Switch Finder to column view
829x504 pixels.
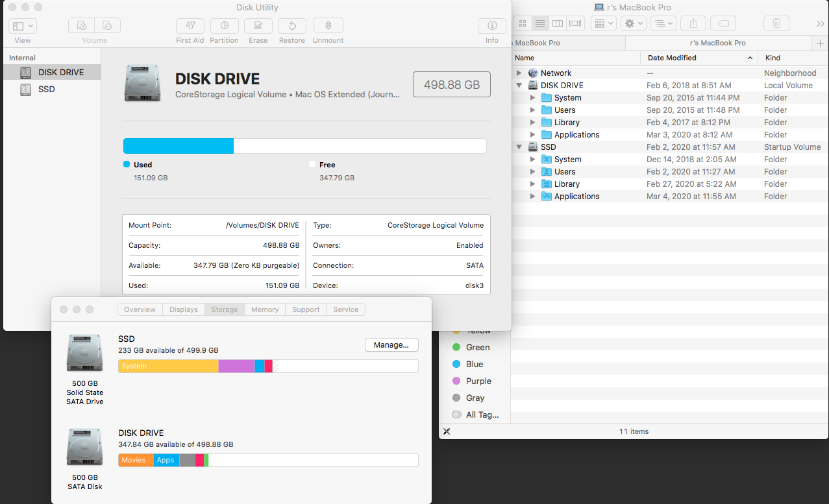(558, 23)
